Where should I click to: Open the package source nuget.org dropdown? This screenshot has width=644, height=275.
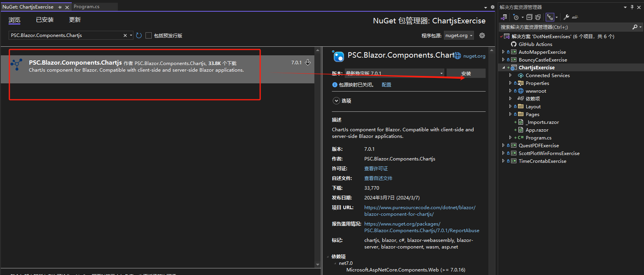pos(459,35)
